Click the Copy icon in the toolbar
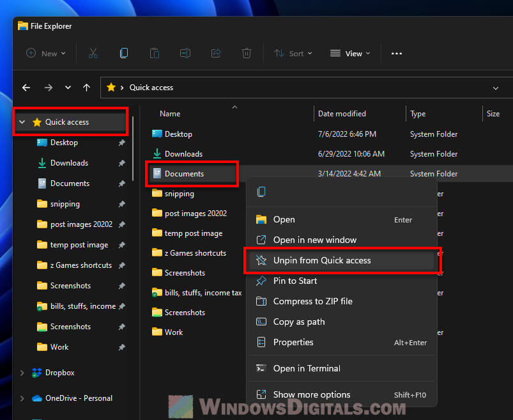 pos(124,53)
